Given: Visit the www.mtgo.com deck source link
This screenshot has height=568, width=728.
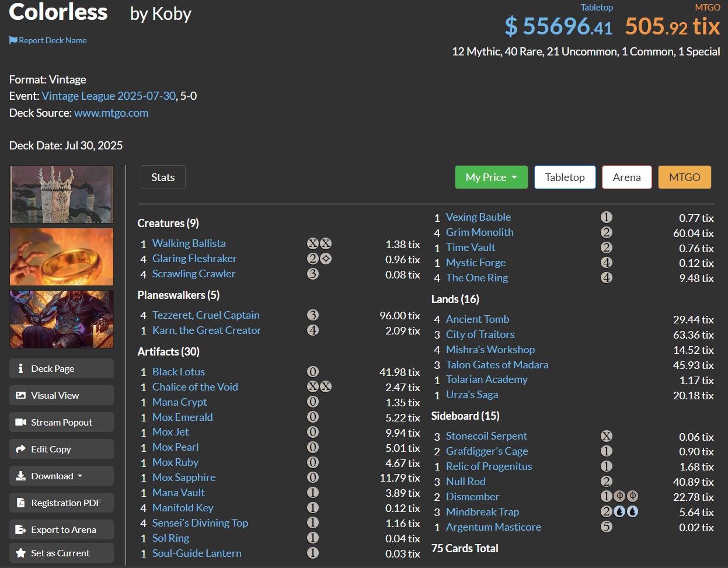Looking at the screenshot, I should (x=111, y=113).
